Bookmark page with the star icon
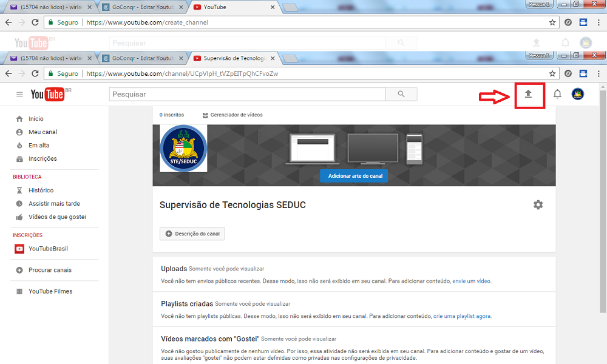 (x=552, y=73)
